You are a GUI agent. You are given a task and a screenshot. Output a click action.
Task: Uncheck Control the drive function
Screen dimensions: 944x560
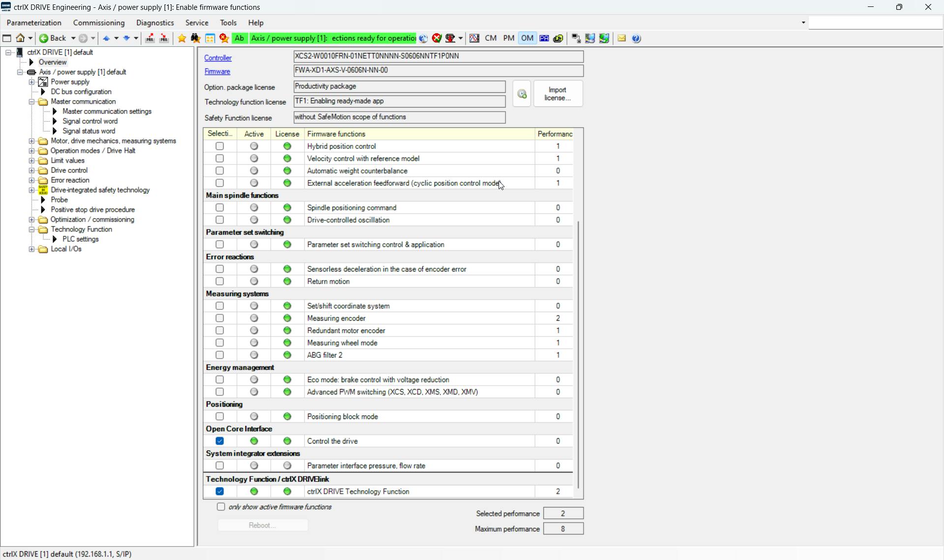pos(220,441)
